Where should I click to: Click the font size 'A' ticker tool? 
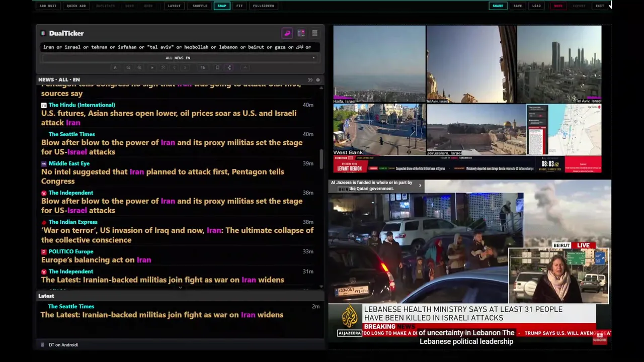click(x=115, y=67)
